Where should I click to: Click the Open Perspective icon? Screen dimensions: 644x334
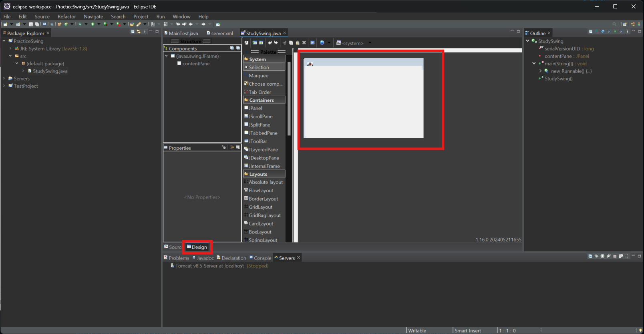tap(625, 24)
